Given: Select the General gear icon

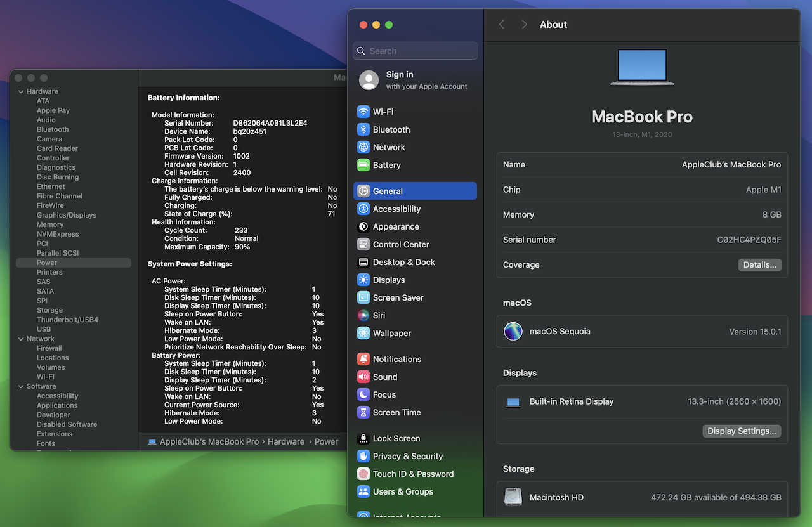Looking at the screenshot, I should 363,191.
